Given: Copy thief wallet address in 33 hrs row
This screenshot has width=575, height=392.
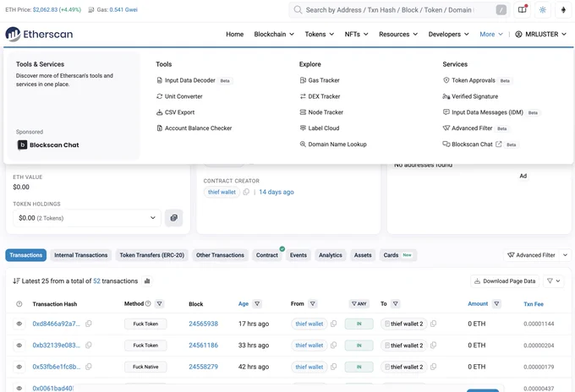Looking at the screenshot, I should pyautogui.click(x=333, y=345).
